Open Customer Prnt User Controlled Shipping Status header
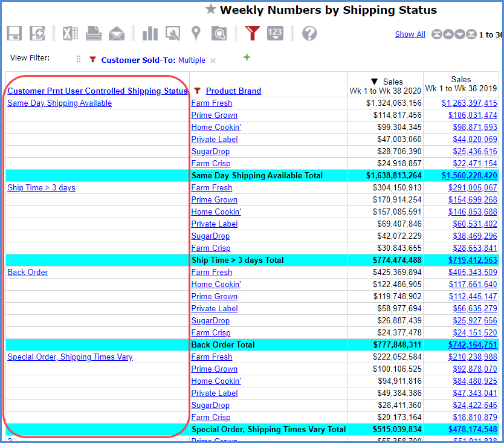Image resolution: width=504 pixels, height=443 pixels. tap(97, 91)
